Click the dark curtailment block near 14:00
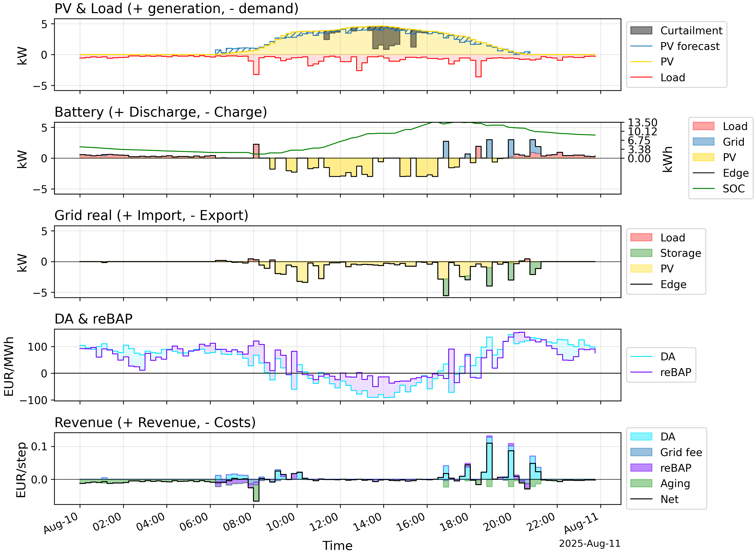 pyautogui.click(x=386, y=38)
